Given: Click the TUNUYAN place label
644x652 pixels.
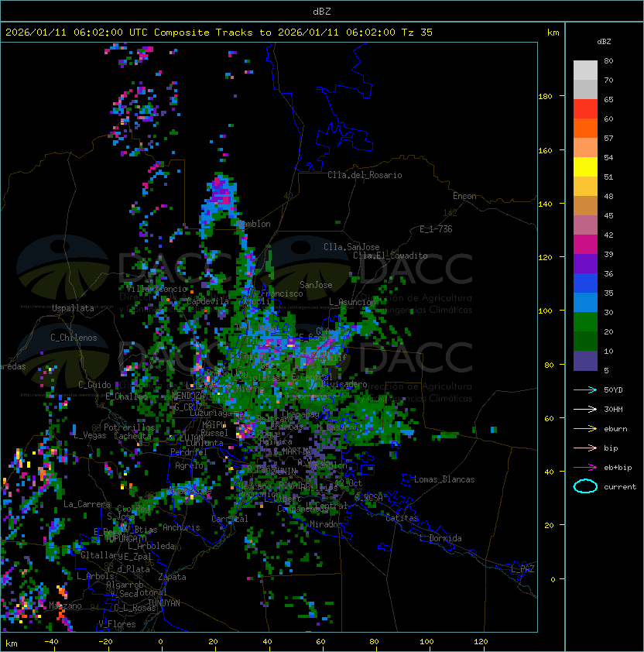Looking at the screenshot, I should tap(164, 603).
